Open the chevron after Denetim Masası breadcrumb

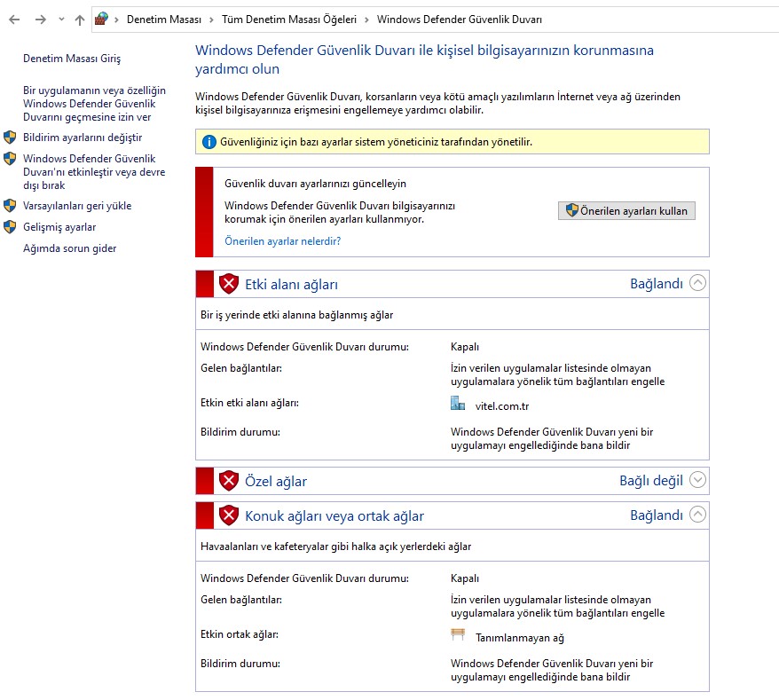click(212, 20)
